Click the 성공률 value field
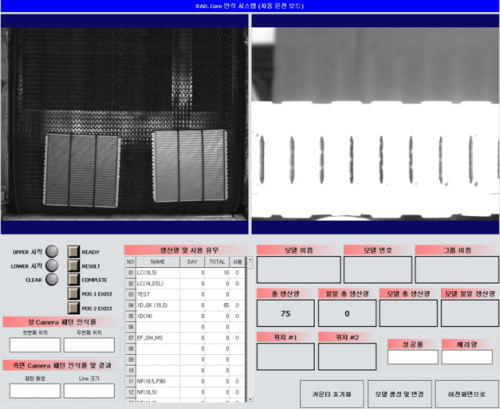 pos(413,357)
